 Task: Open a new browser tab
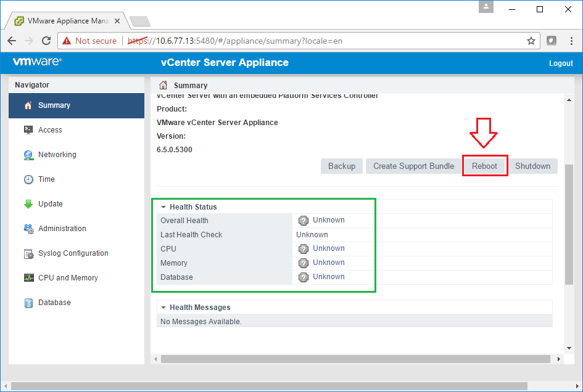click(x=140, y=22)
